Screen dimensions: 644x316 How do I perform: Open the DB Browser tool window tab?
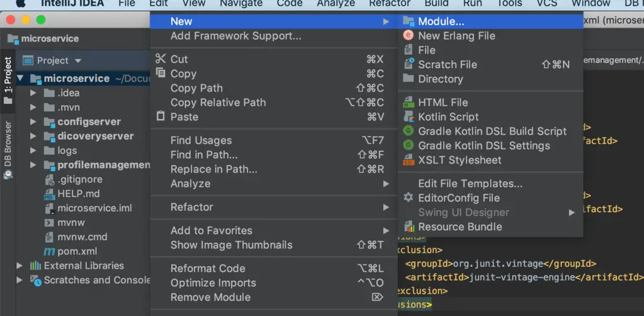pos(8,150)
